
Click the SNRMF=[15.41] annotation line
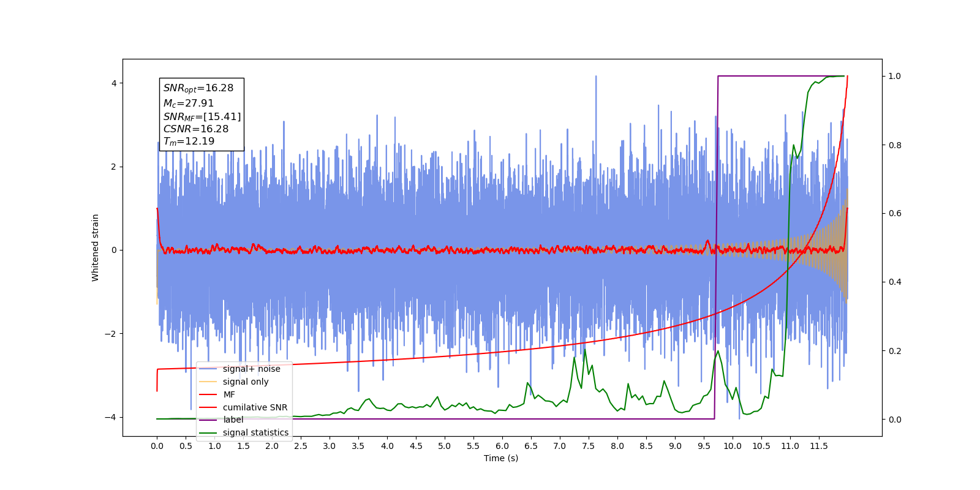tap(202, 116)
